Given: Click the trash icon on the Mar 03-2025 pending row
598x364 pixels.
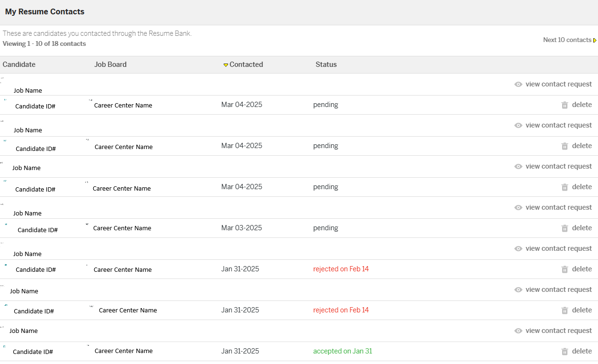Looking at the screenshot, I should pos(565,228).
